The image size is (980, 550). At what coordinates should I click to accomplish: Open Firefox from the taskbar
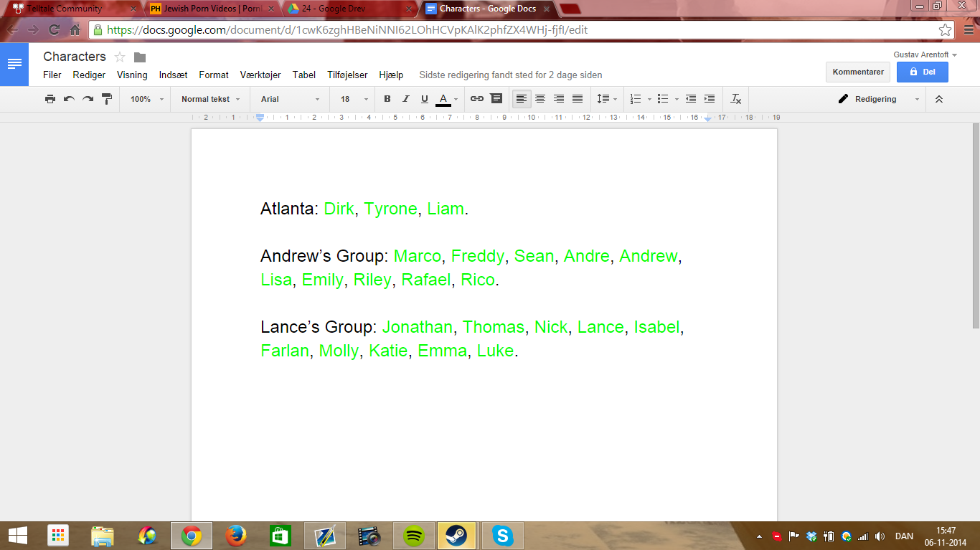(235, 536)
